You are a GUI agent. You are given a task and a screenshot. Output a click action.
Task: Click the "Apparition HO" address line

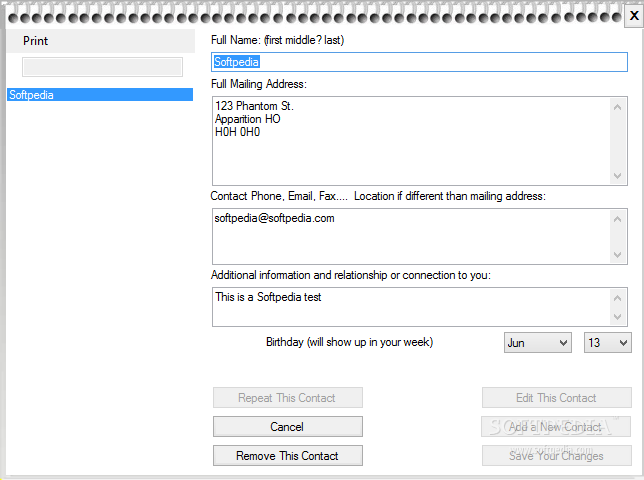tap(247, 119)
